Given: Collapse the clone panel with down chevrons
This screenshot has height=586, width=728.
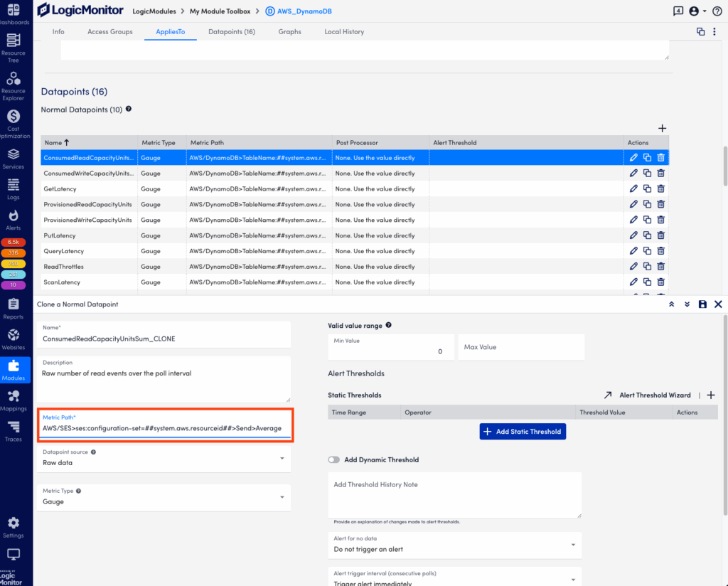Looking at the screenshot, I should (687, 304).
